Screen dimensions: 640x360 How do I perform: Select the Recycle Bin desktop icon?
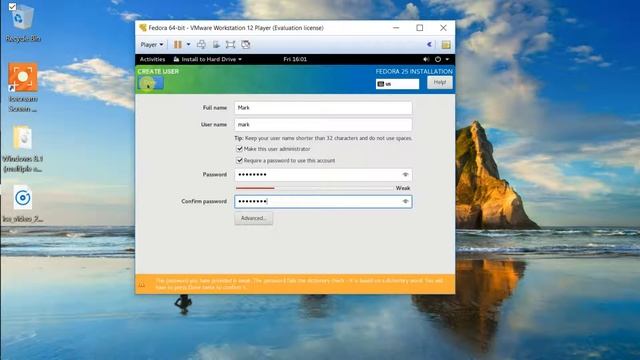point(23,22)
